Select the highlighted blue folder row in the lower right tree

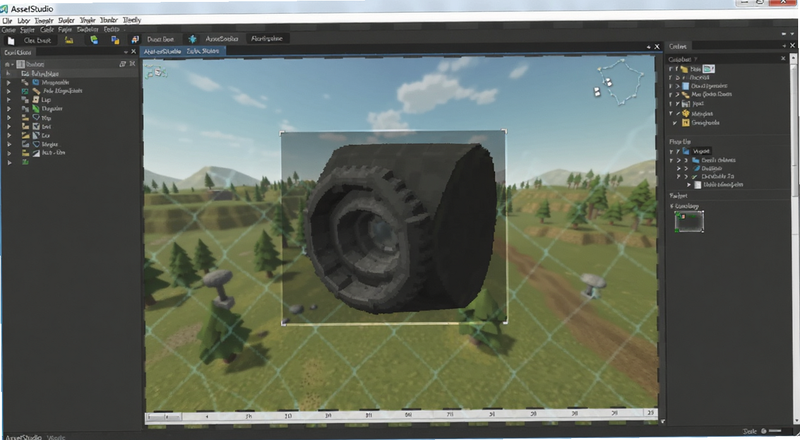697,151
